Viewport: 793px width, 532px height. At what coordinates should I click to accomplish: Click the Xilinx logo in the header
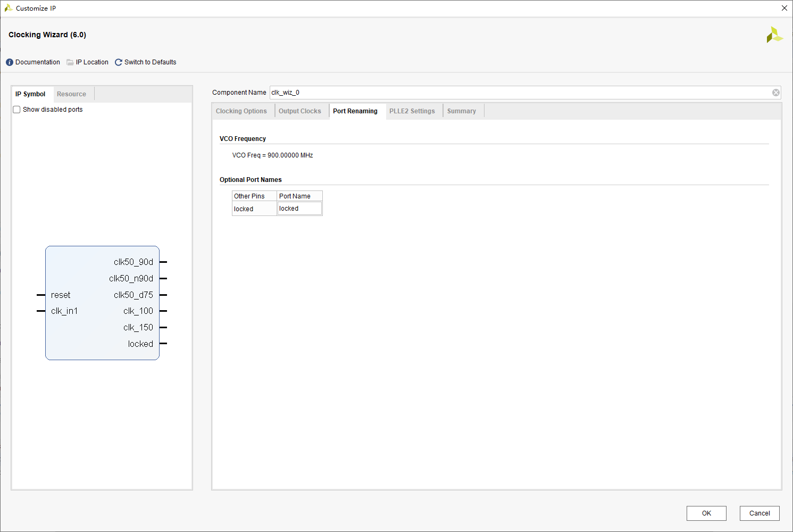coord(774,35)
